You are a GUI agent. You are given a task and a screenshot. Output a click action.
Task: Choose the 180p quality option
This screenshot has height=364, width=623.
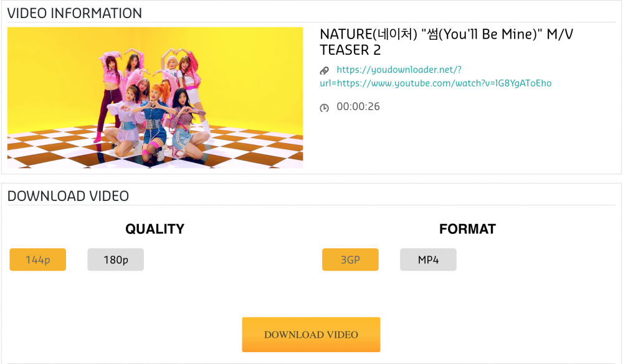click(x=116, y=259)
